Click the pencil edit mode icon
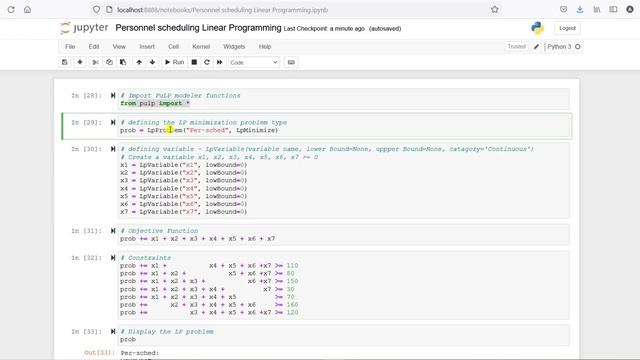Viewport: 640px width, 360px height. (x=536, y=47)
